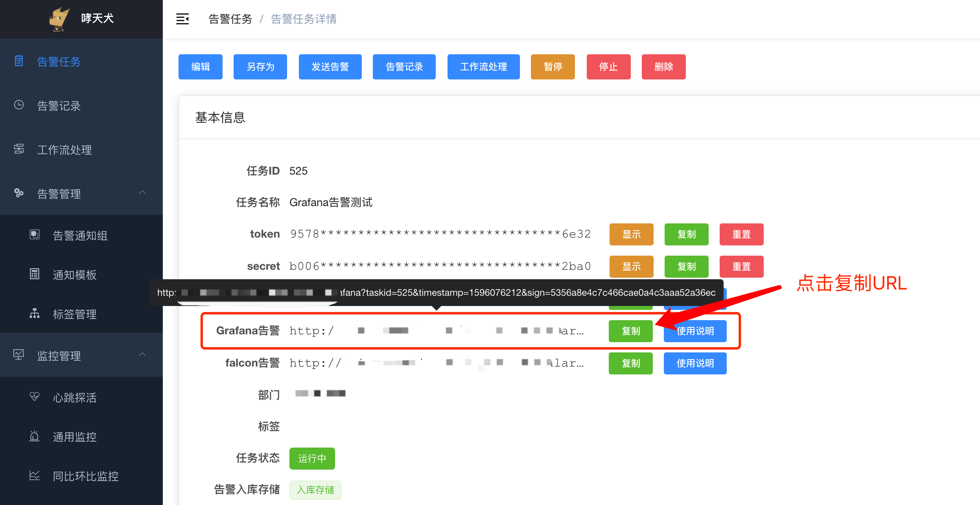
Task: Click the Grafana告警 truncated URL text
Action: 437,331
